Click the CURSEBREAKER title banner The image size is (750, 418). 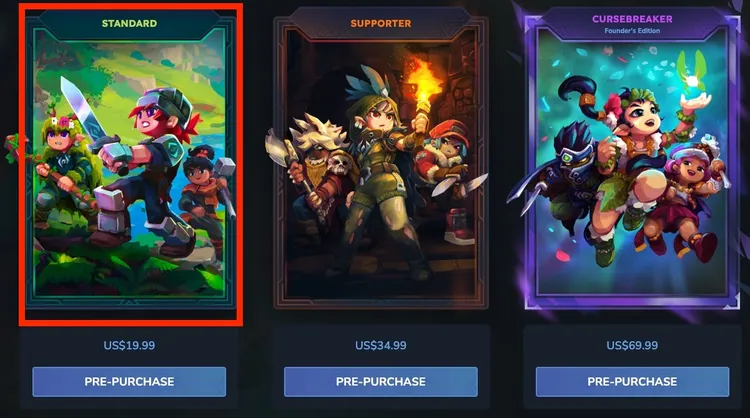(x=632, y=19)
